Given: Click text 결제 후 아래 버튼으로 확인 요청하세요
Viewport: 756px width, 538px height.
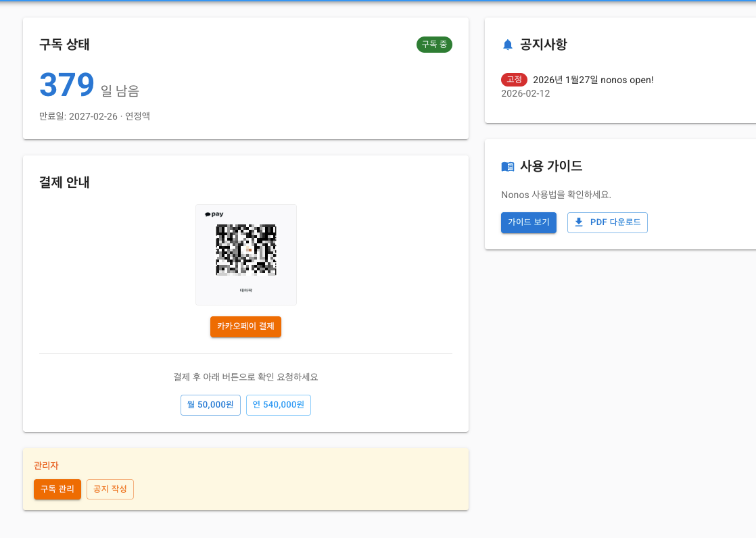Looking at the screenshot, I should click(245, 377).
